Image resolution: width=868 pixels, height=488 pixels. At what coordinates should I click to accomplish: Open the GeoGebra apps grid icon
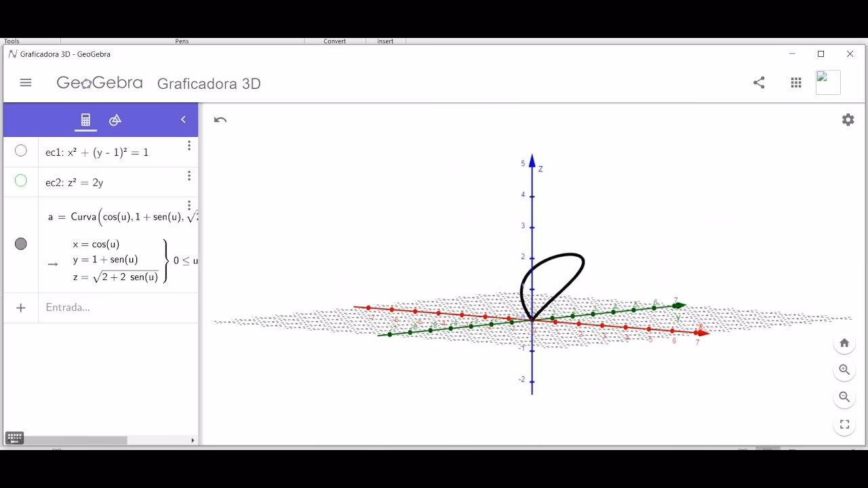click(x=795, y=82)
